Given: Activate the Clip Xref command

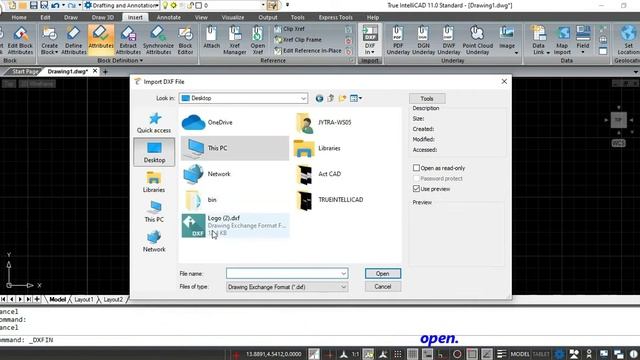Looking at the screenshot, I should pos(289,29).
